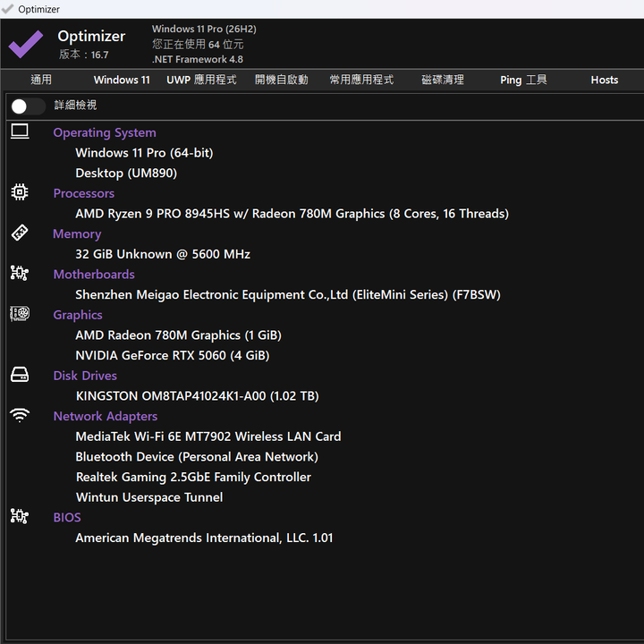Click the MediaTek Wi-Fi 6E MT7902 row
Viewport: 644px width, 644px height.
[x=208, y=436]
